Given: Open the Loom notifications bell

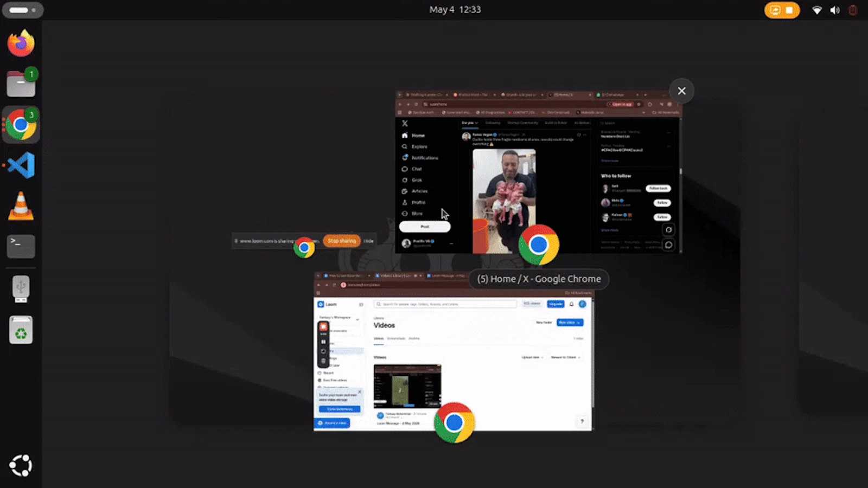Looking at the screenshot, I should [571, 304].
